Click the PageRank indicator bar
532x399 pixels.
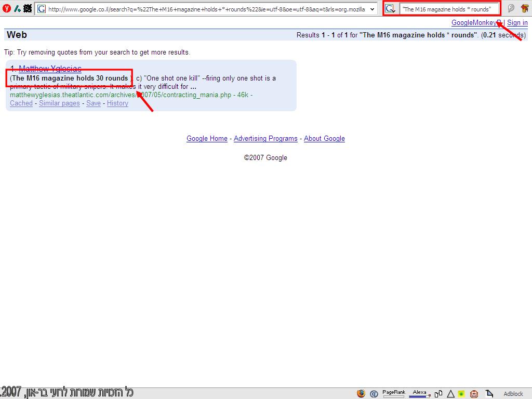coord(394,394)
